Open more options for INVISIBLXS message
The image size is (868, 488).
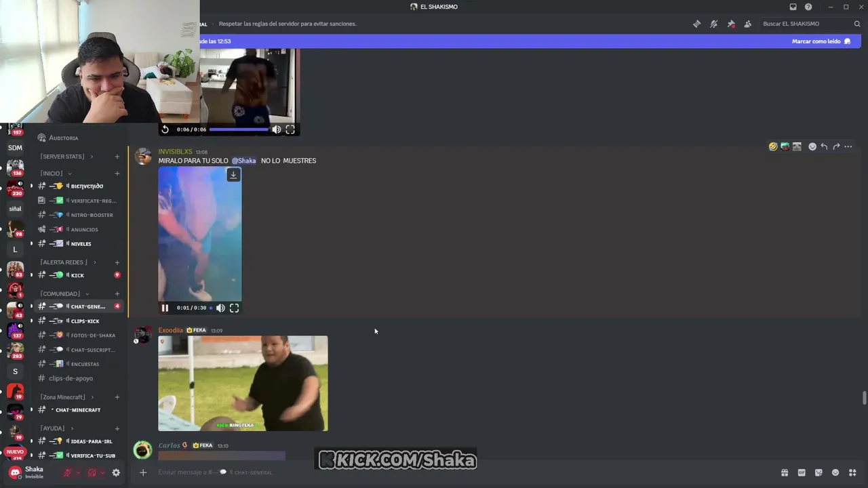[x=848, y=146]
